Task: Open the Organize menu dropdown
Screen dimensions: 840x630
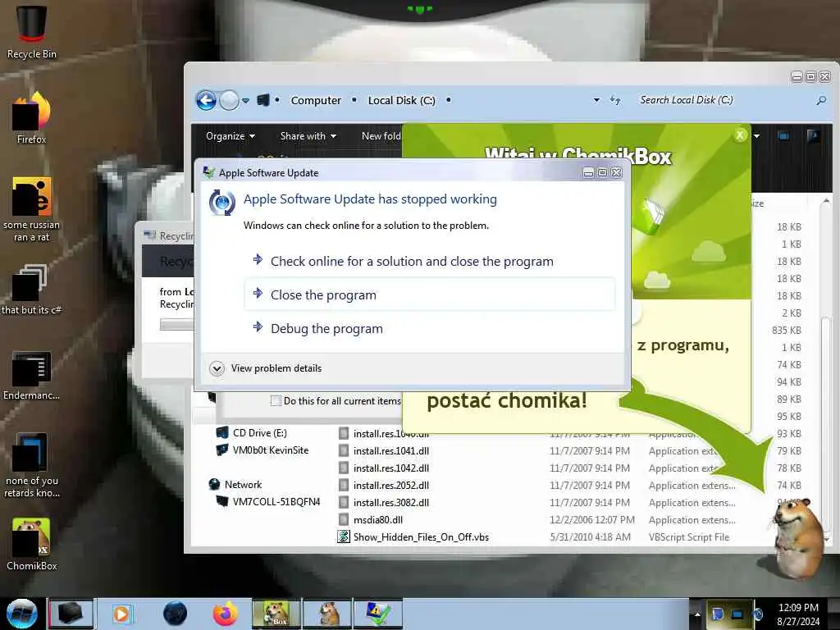Action: (x=231, y=136)
